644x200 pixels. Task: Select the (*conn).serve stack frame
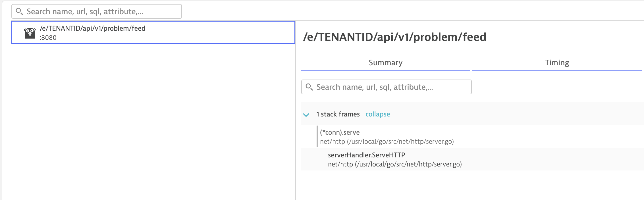coord(340,132)
